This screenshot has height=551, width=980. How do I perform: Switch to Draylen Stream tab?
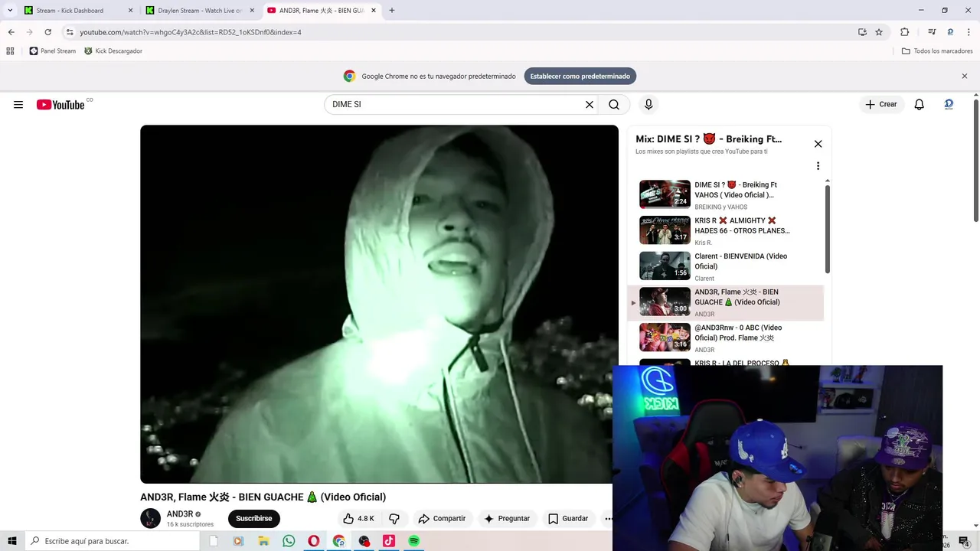199,11
